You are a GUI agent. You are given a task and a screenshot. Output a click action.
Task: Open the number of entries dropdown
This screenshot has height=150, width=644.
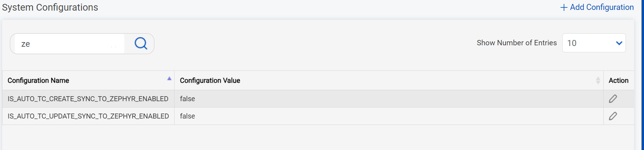click(594, 43)
